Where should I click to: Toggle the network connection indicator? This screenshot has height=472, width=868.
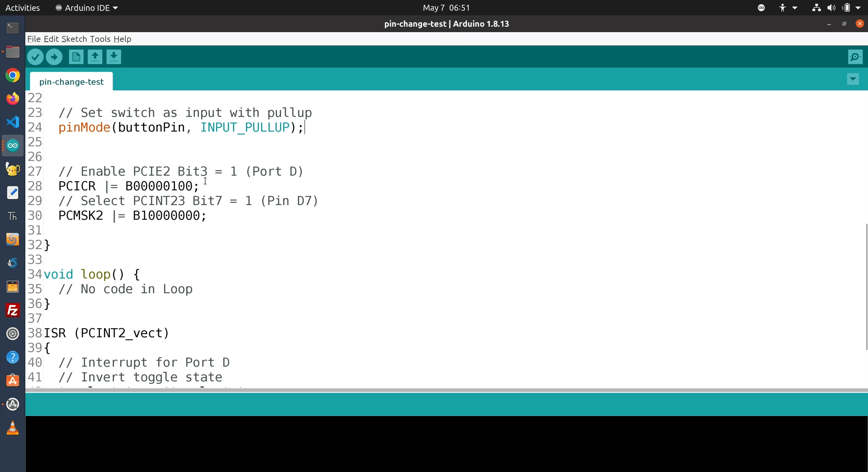[x=816, y=8]
